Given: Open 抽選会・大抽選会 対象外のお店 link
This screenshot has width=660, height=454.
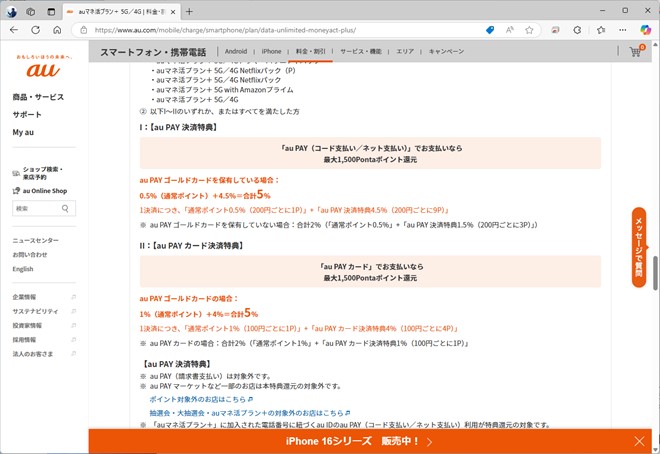Looking at the screenshot, I should coord(250,413).
